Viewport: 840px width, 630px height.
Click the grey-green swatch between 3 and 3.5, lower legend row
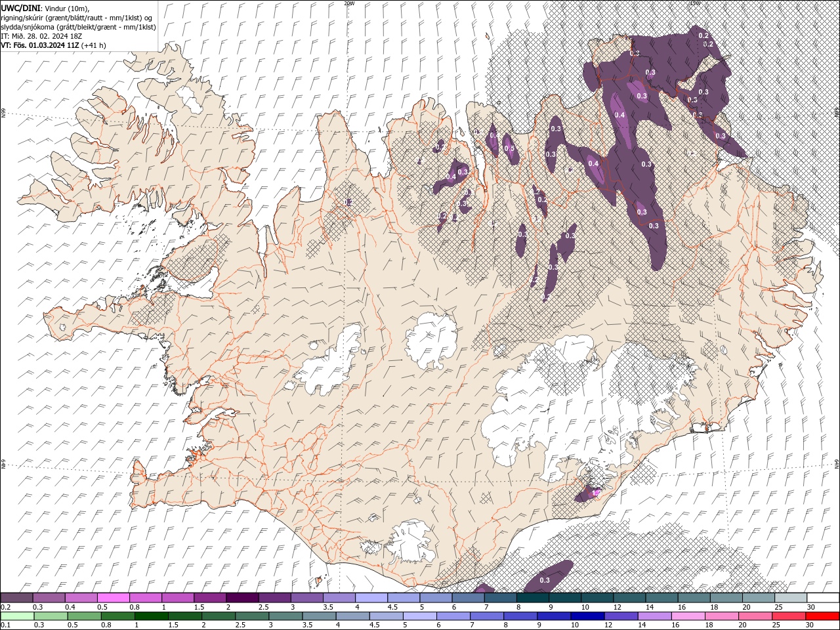(285, 616)
